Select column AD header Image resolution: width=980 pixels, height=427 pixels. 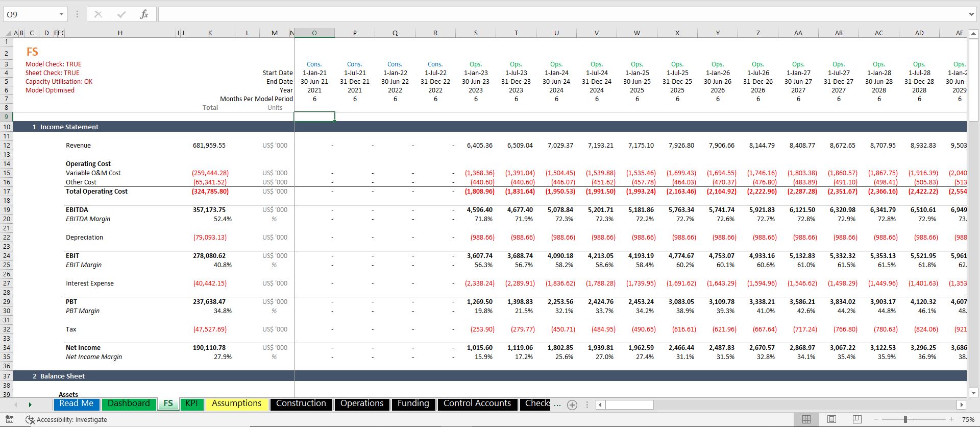(919, 33)
